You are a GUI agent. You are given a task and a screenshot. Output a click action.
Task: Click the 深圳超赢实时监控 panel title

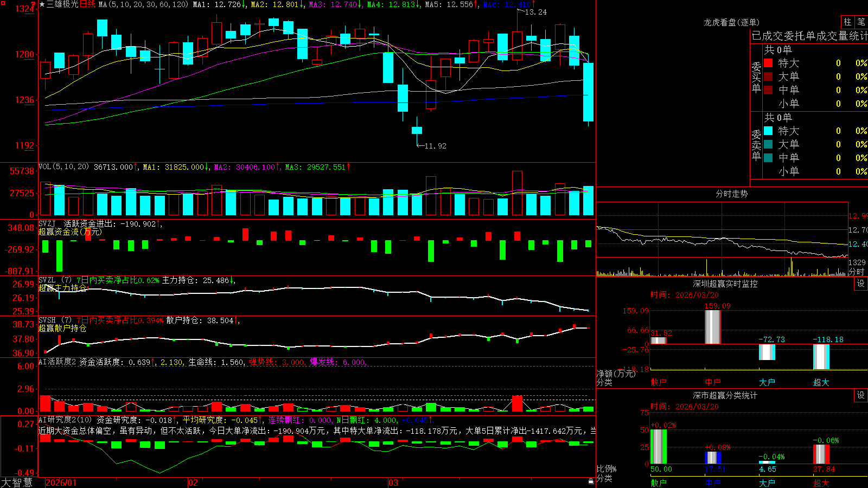click(x=725, y=284)
